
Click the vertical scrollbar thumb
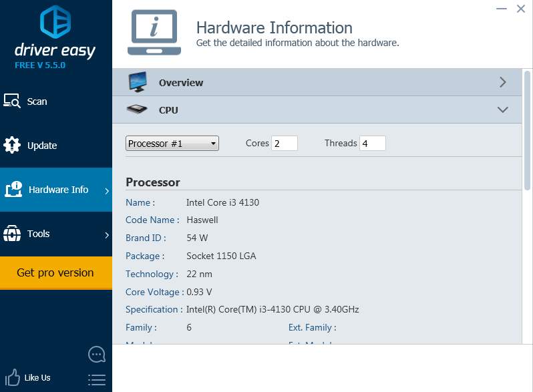click(x=527, y=130)
